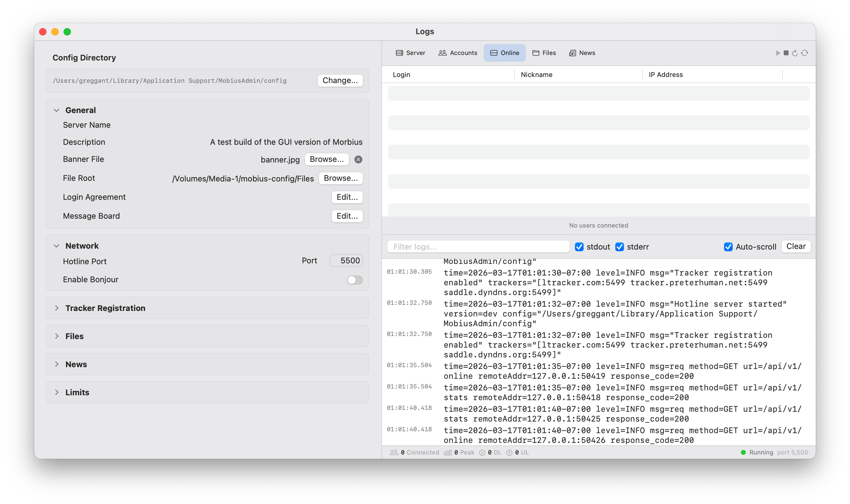Enable the Bonjour toggle switch
850x504 pixels.
pyautogui.click(x=354, y=280)
